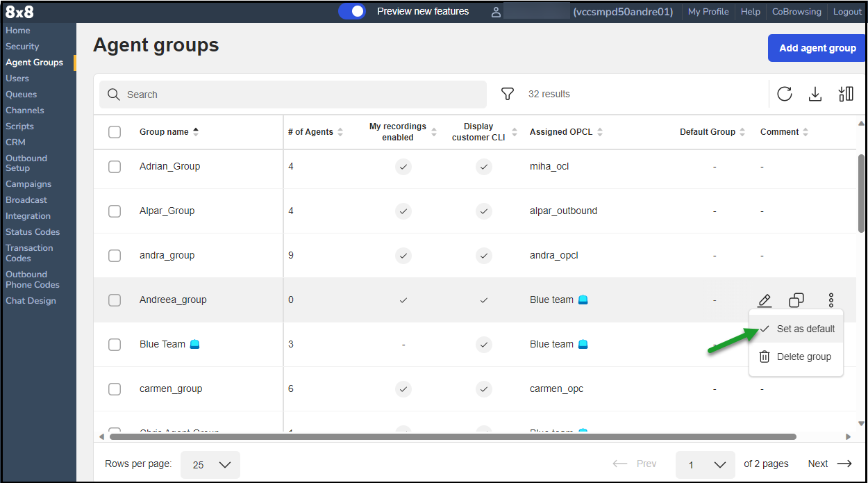Open Users in sidebar
The image size is (868, 483).
click(x=17, y=79)
